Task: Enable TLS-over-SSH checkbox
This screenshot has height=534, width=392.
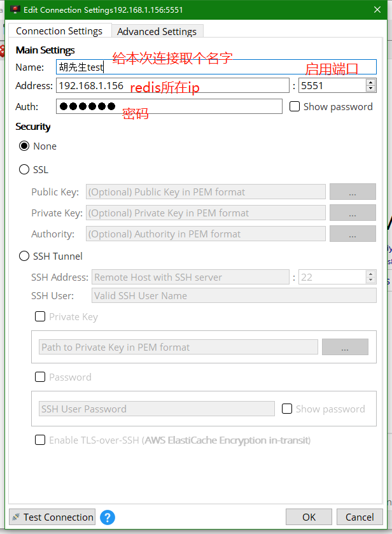Action: coord(40,440)
